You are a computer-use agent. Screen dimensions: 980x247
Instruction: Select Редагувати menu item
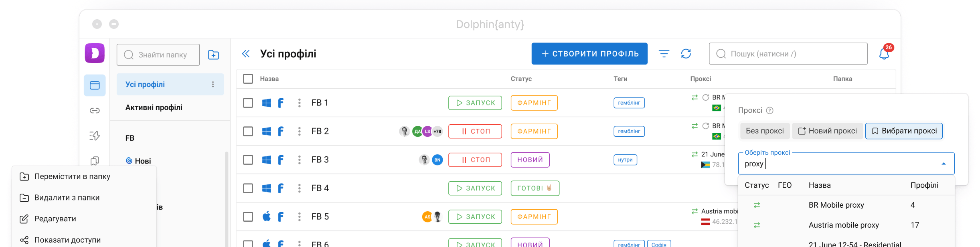84,219
